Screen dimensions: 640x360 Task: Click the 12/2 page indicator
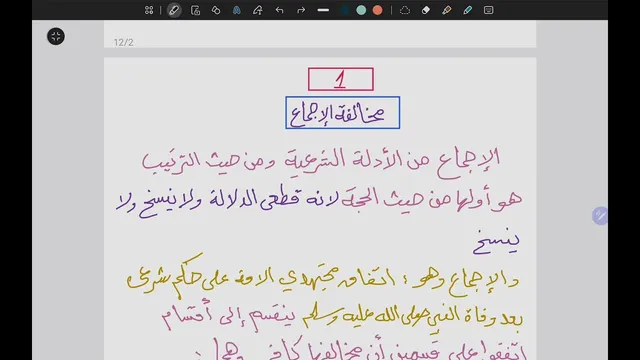point(124,42)
